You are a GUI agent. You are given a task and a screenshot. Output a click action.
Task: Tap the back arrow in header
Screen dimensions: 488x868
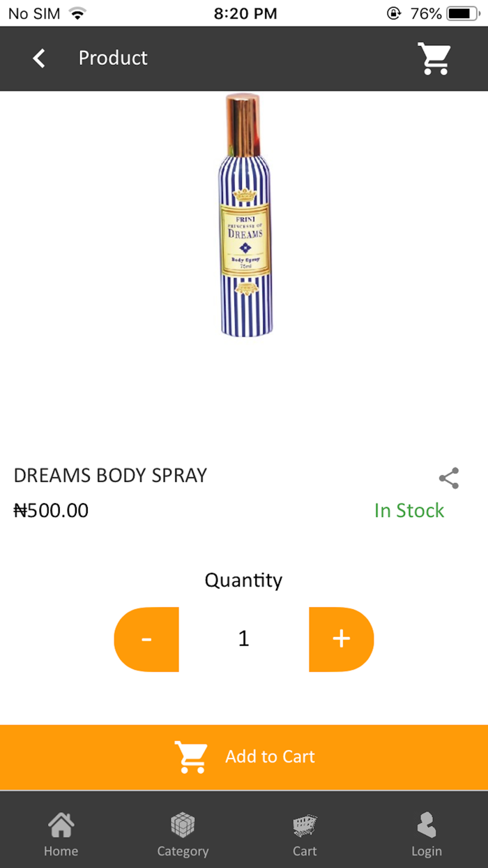[39, 59]
